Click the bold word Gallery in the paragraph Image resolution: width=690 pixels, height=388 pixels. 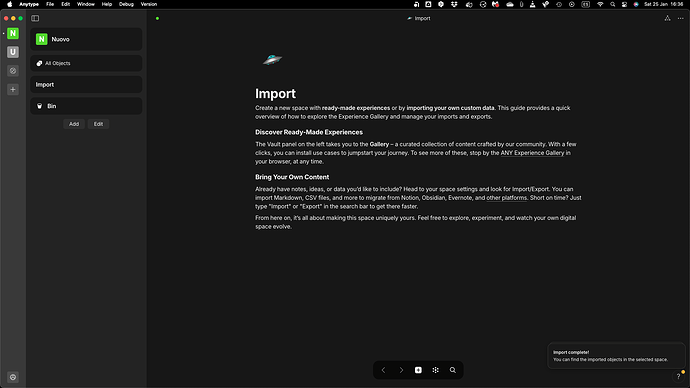click(x=379, y=144)
